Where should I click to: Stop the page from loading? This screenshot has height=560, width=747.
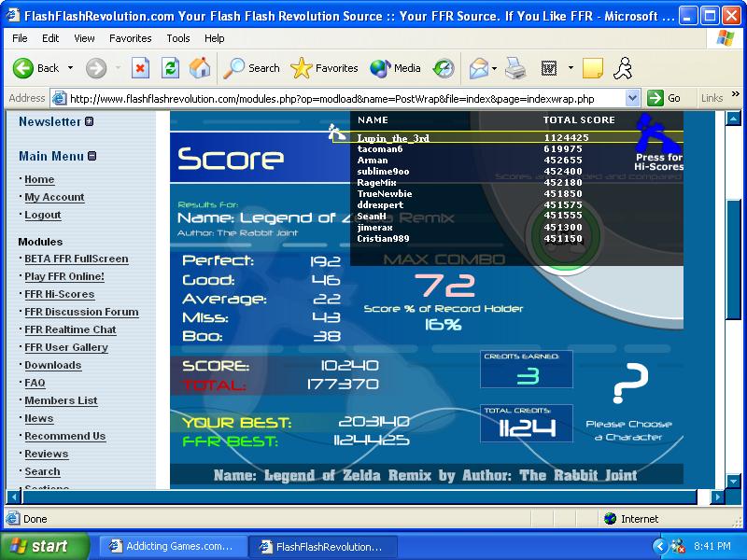pos(140,68)
